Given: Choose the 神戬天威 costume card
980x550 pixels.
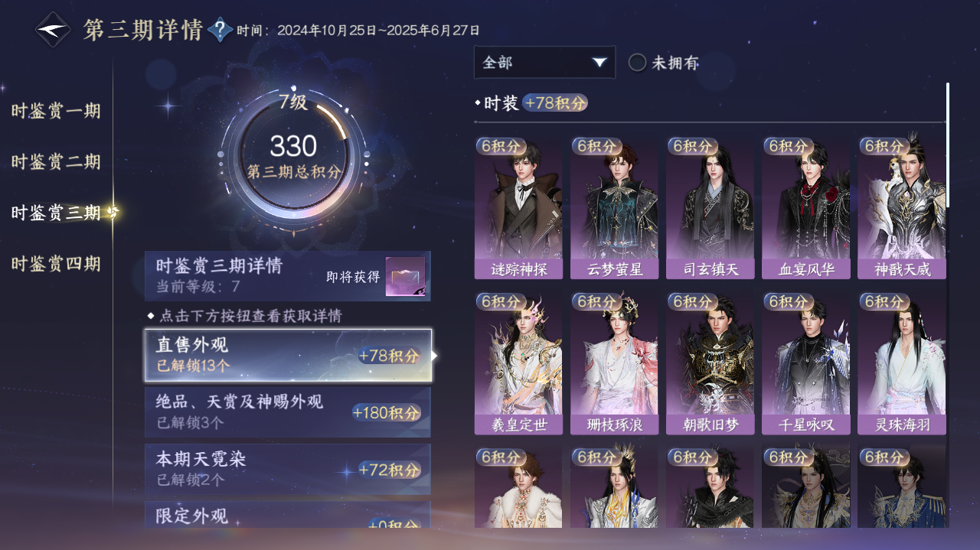Looking at the screenshot, I should point(902,208).
